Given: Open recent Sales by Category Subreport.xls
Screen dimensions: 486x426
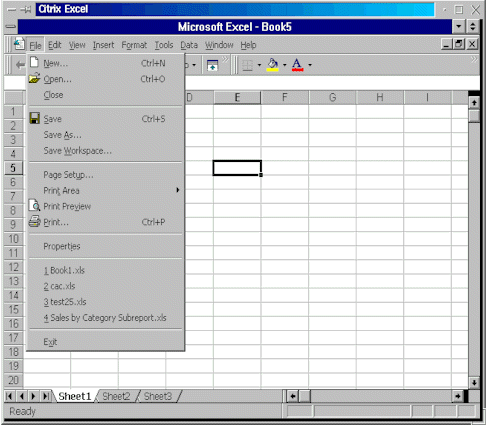Looking at the screenshot, I should pos(105,318).
